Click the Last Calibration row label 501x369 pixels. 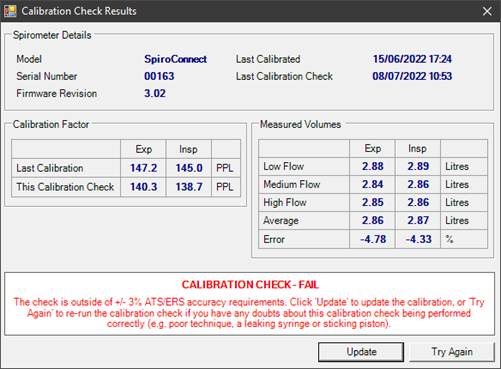click(x=50, y=168)
